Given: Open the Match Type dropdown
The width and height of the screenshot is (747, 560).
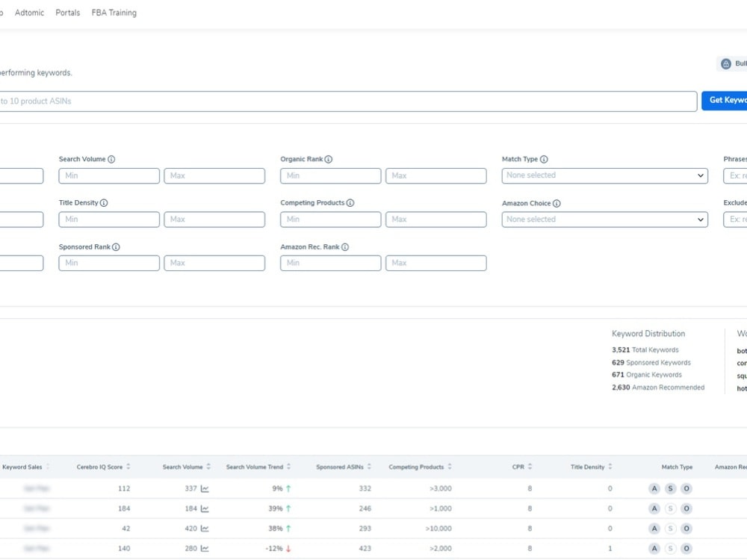Looking at the screenshot, I should click(x=604, y=175).
